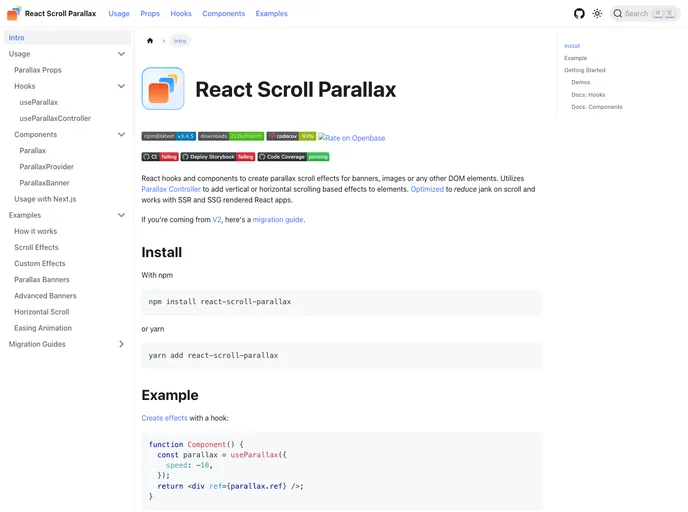The width and height of the screenshot is (688, 512).
Task: Open Usage with Next.js page
Action: click(45, 199)
